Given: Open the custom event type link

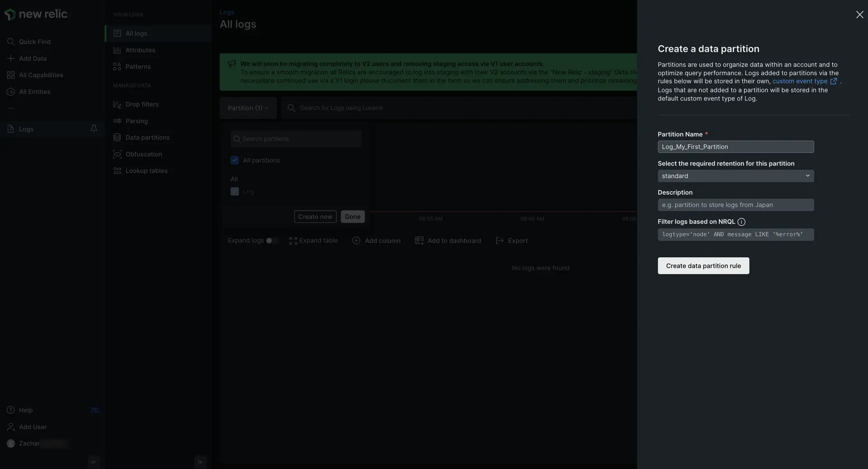Looking at the screenshot, I should pyautogui.click(x=800, y=81).
